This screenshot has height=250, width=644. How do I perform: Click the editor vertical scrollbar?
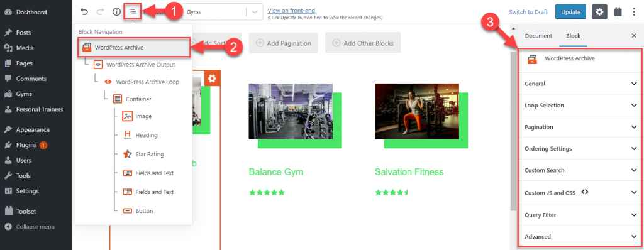click(x=513, y=131)
